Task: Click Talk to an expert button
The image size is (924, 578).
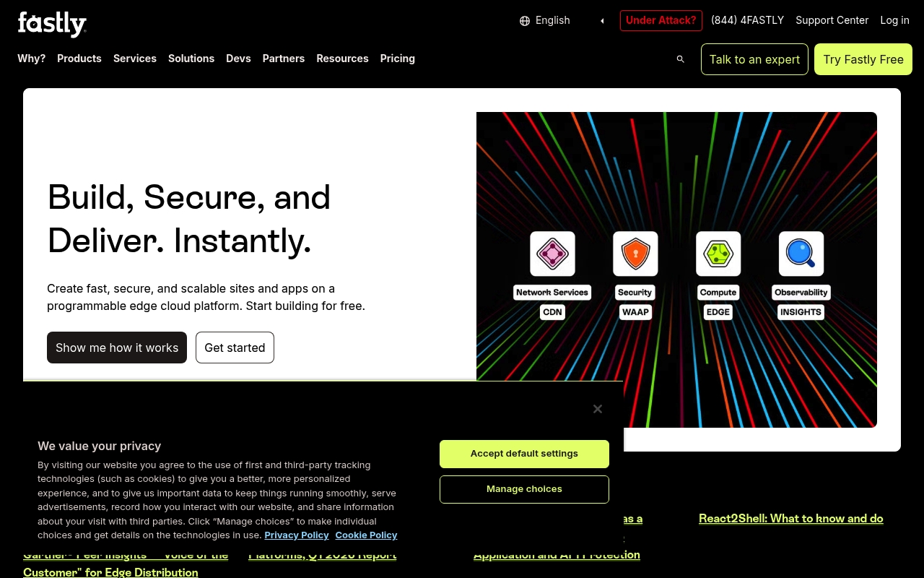Action: point(754,59)
